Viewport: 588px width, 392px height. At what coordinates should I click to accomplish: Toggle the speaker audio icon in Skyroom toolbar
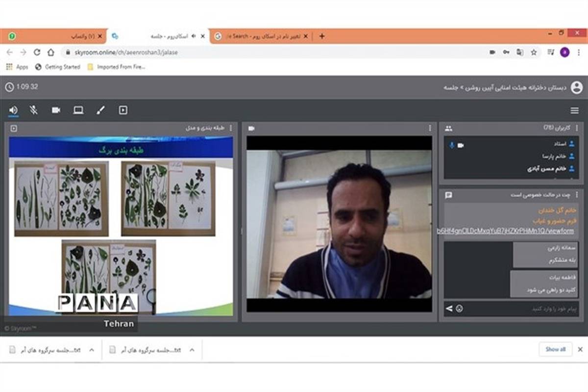[x=13, y=110]
